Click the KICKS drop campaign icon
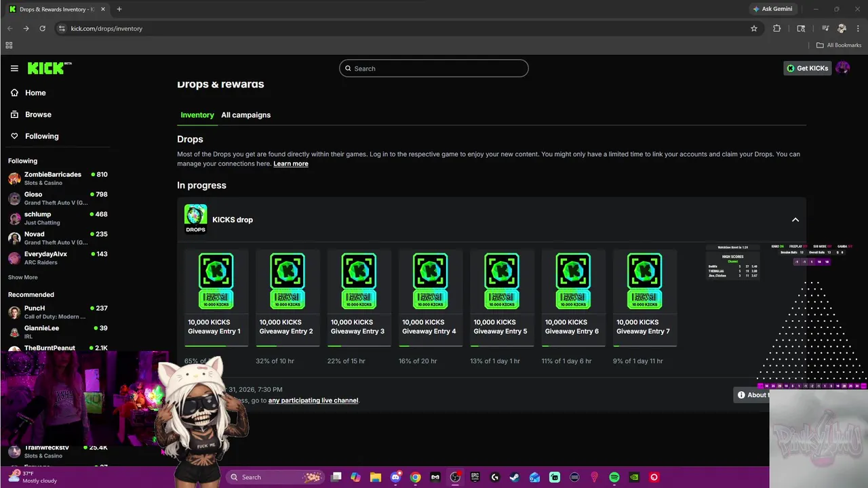The height and width of the screenshot is (488, 868). (195, 218)
